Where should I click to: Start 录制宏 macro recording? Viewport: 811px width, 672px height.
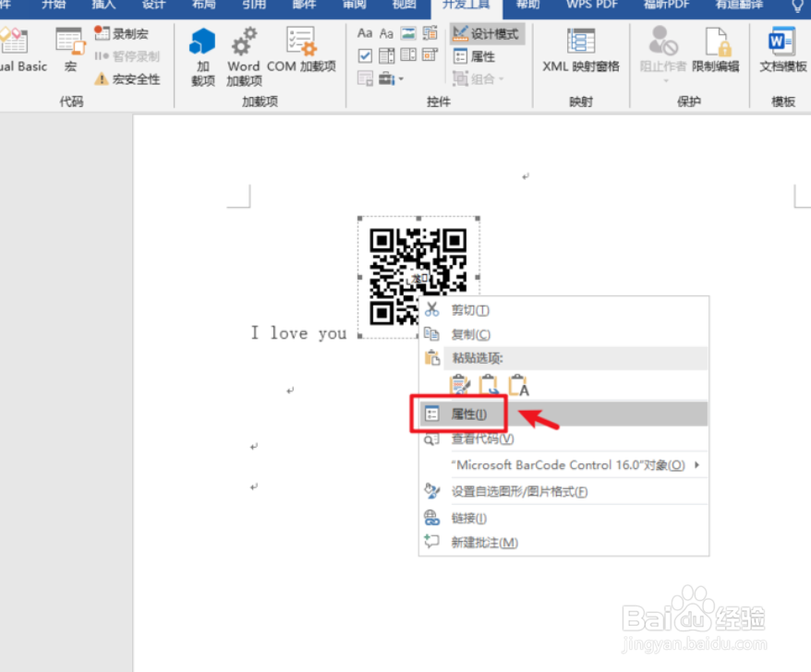click(122, 33)
